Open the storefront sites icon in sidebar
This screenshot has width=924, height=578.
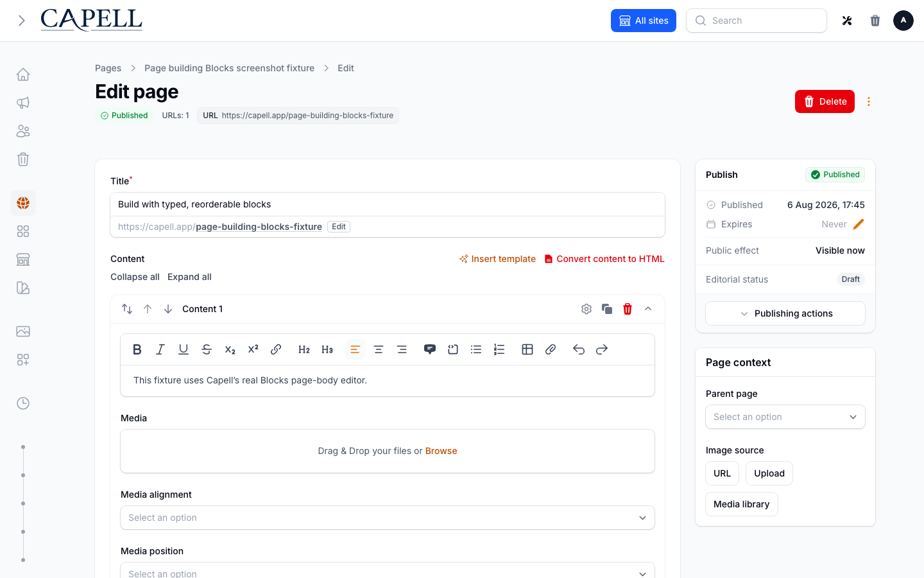point(23,259)
